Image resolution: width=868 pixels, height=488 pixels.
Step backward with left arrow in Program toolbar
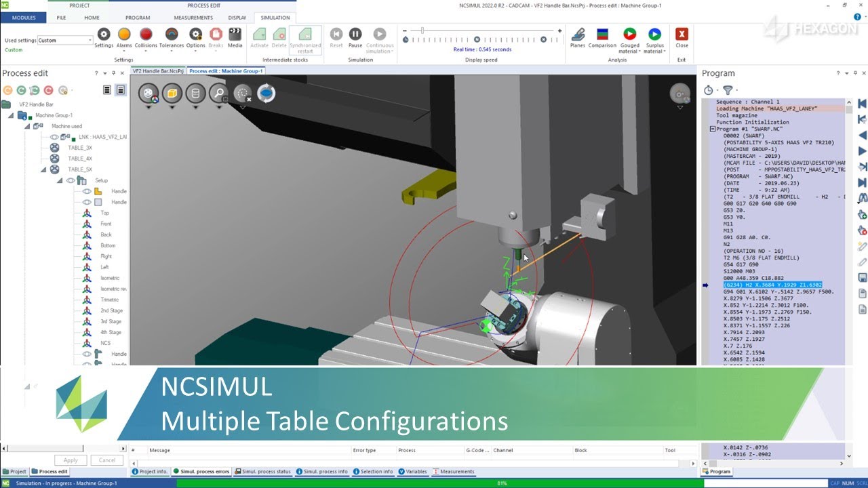pos(863,135)
